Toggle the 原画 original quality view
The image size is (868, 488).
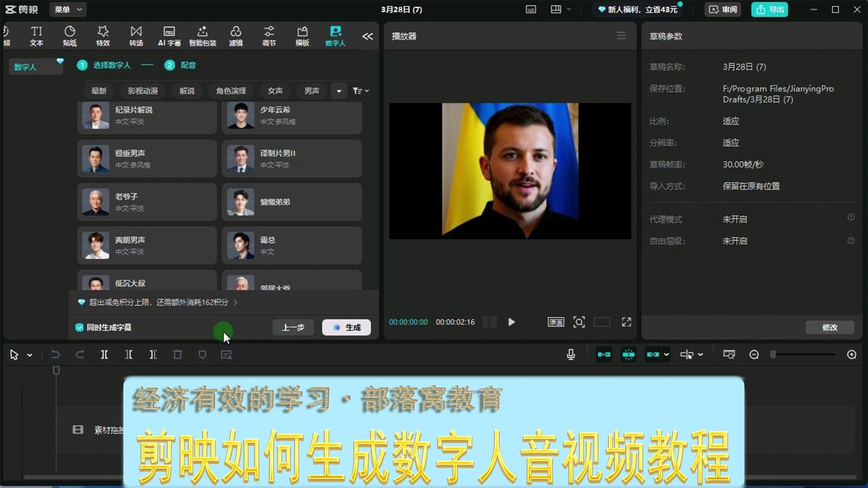(x=556, y=322)
